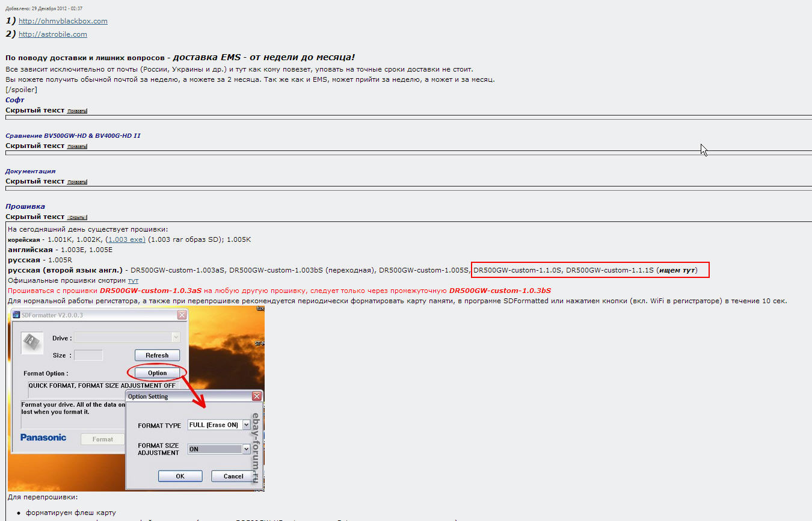Click the Panasonic logo
Viewport: 812px width, 521px height.
(43, 437)
